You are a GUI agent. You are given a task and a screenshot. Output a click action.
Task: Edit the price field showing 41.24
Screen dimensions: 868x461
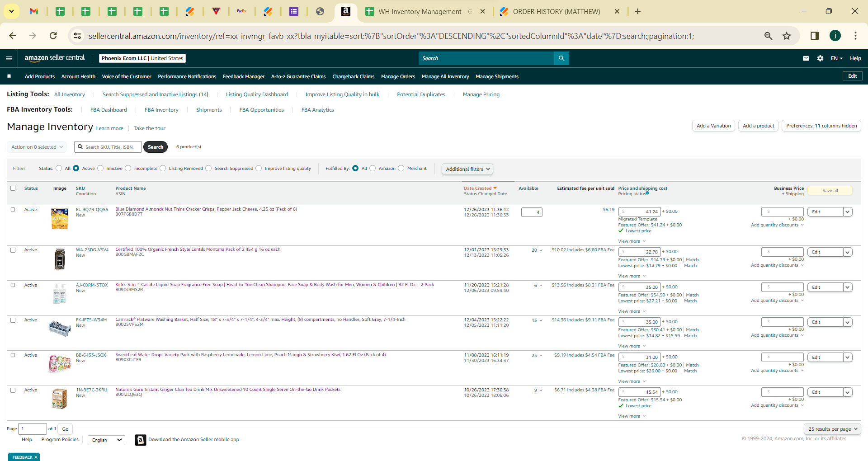[x=640, y=212]
